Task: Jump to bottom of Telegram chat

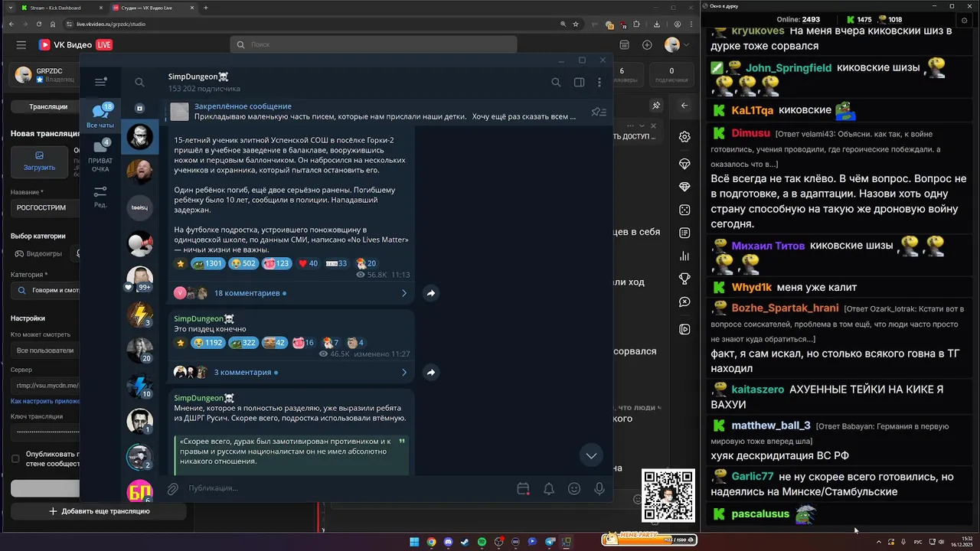Action: 591,455
